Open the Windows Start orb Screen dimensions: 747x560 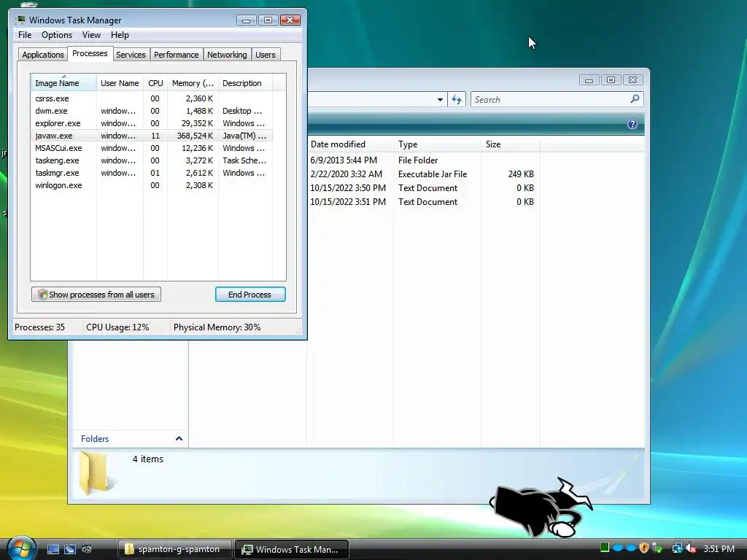tap(21, 548)
